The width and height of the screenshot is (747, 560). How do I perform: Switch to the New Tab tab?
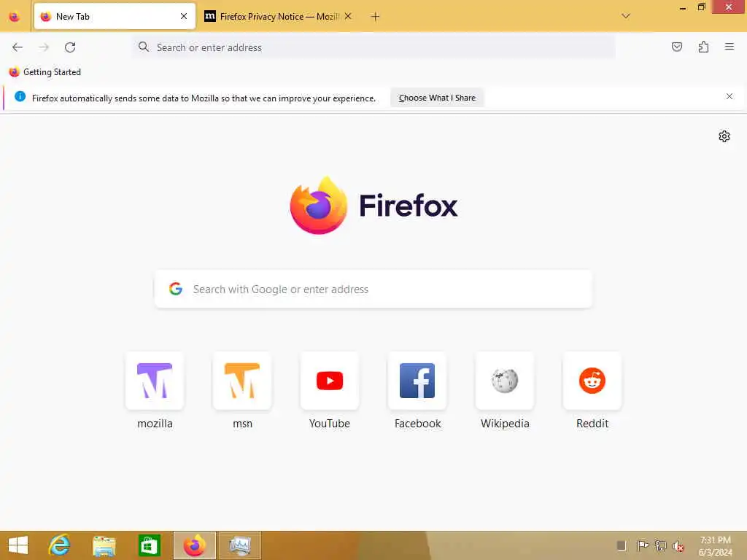(x=115, y=16)
